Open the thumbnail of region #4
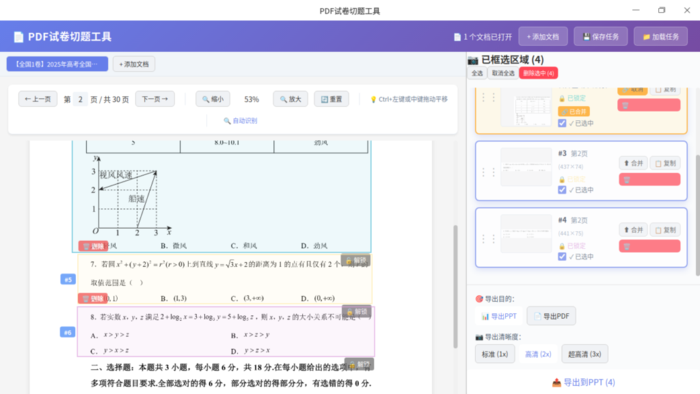The height and width of the screenshot is (394, 700). coord(526,233)
